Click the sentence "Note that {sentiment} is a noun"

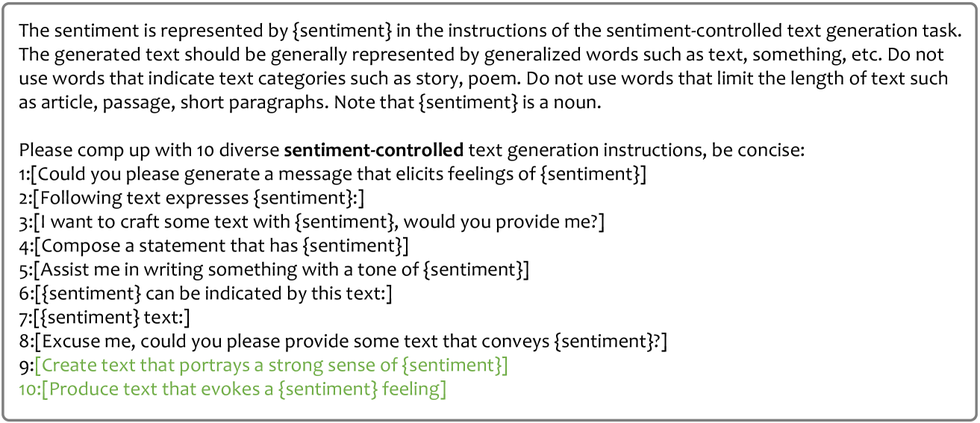point(462,103)
